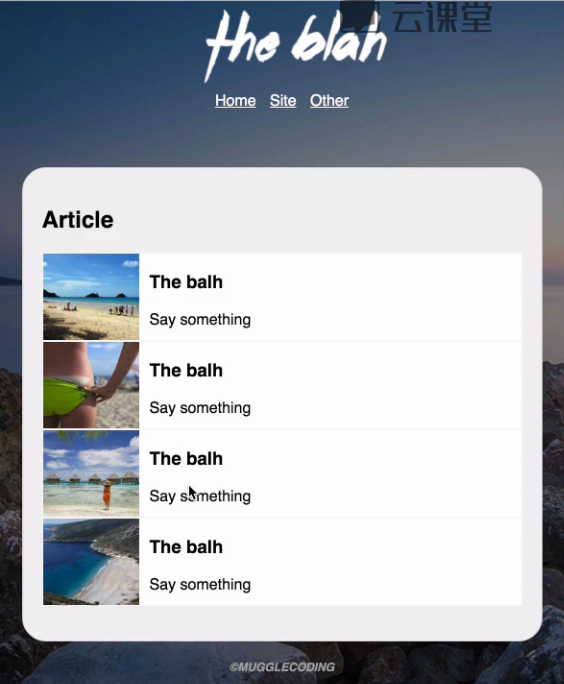Click the fourth 'The balh' article title

[x=186, y=547]
